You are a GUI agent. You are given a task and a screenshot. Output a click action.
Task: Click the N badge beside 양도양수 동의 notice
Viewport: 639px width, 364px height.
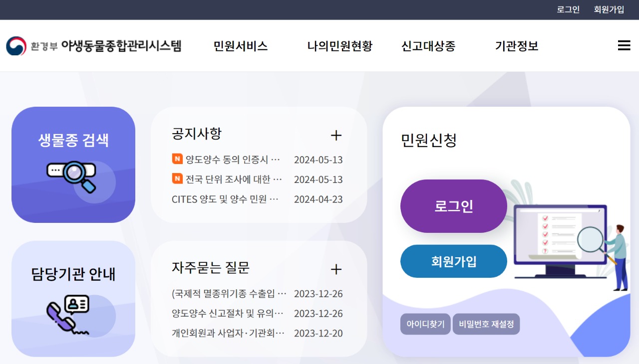[x=177, y=159]
